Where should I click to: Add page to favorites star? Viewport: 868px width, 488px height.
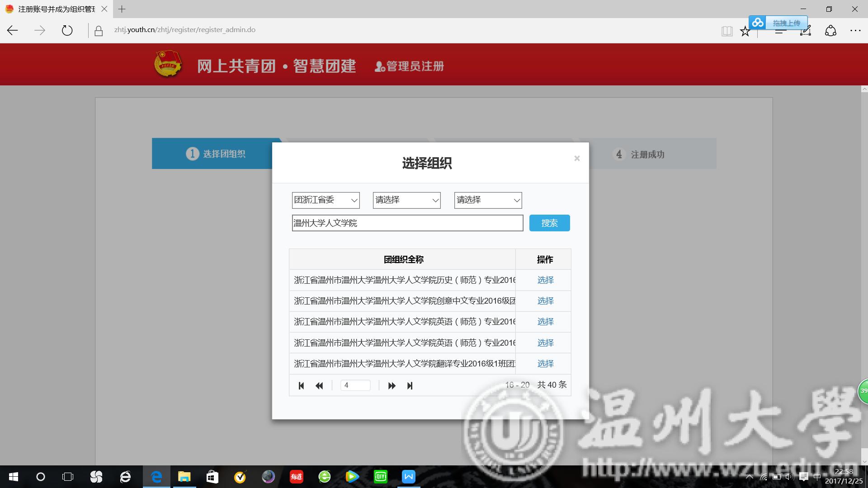point(745,31)
